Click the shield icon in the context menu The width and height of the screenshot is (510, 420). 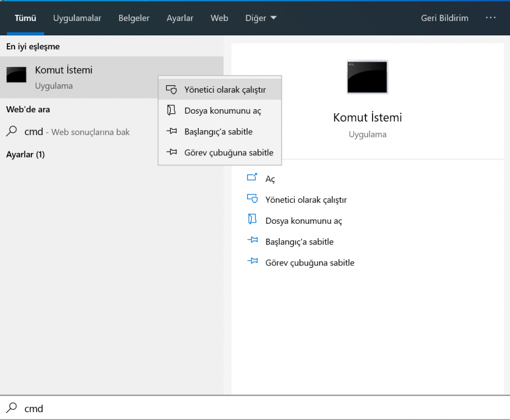coord(171,90)
